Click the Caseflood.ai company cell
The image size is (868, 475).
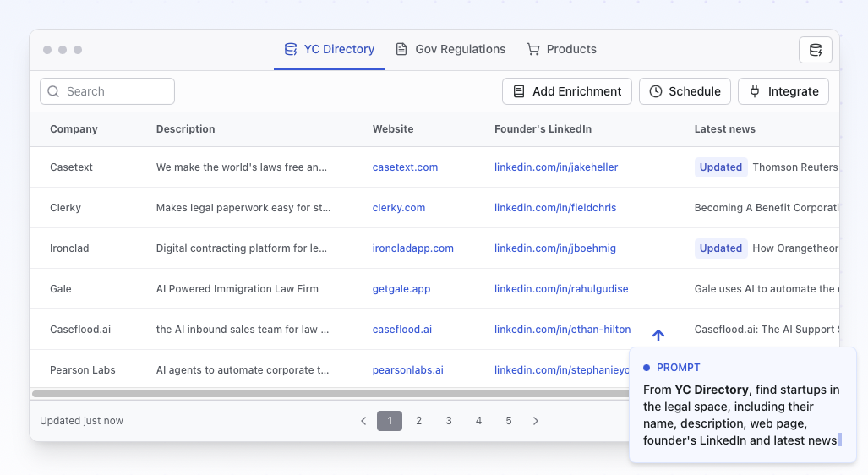pyautogui.click(x=80, y=330)
